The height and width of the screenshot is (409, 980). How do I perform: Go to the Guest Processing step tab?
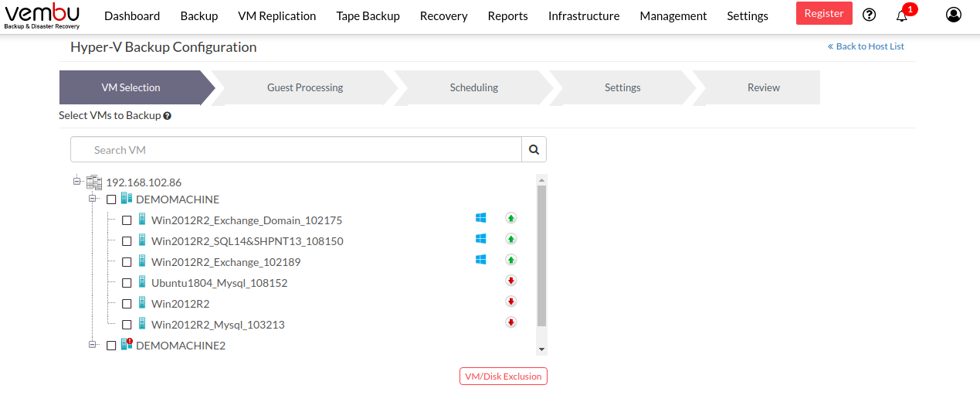(305, 87)
